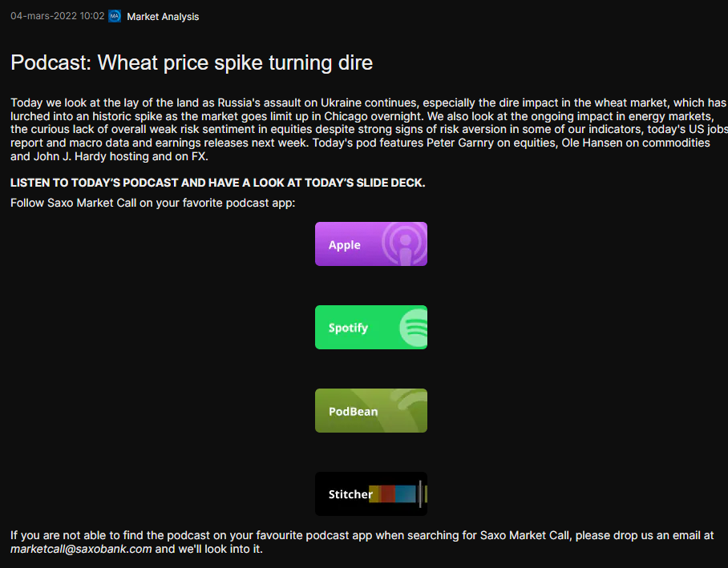The width and height of the screenshot is (728, 568).
Task: Click the bottom note about finding the podcast
Action: click(361, 535)
